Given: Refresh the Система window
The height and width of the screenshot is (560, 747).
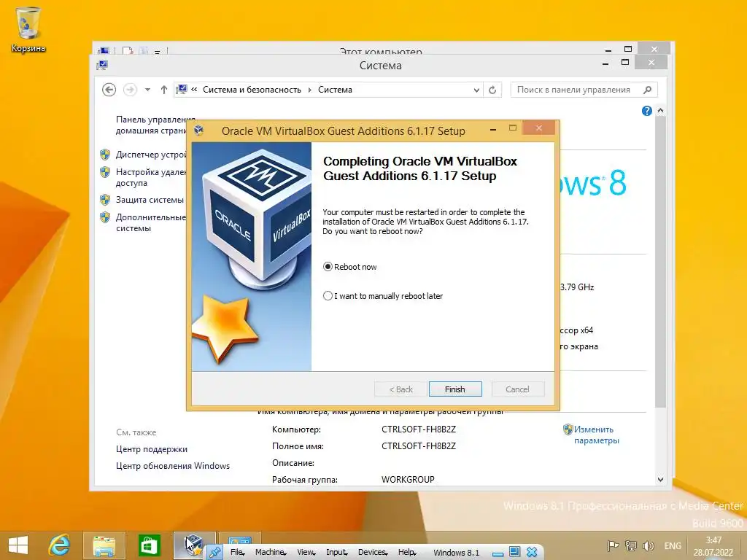Looking at the screenshot, I should point(492,90).
